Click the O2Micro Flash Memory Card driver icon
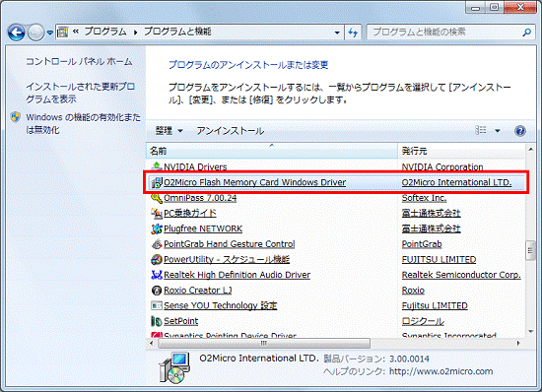This screenshot has height=392, width=542. point(157,182)
